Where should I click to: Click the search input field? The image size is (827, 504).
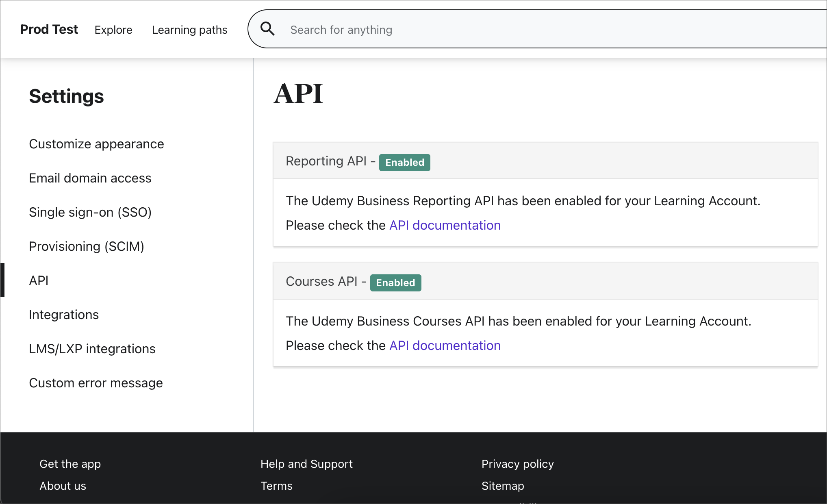[537, 30]
